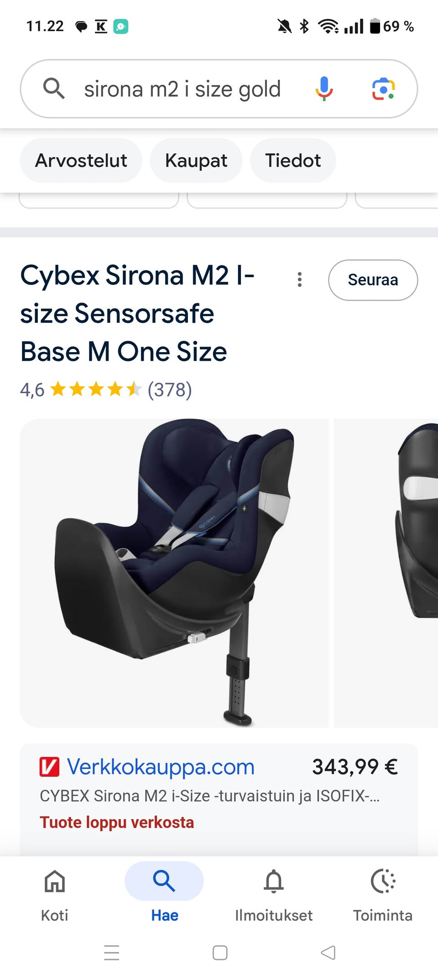This screenshot has height=980, width=438.
Task: Select the Tiedot chip
Action: (x=293, y=161)
